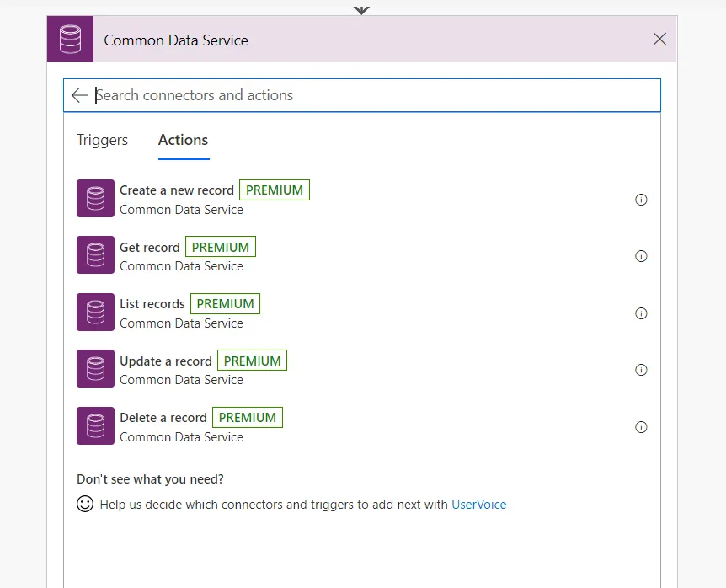Click the smiley feedback icon
The width and height of the screenshot is (726, 588).
[85, 505]
